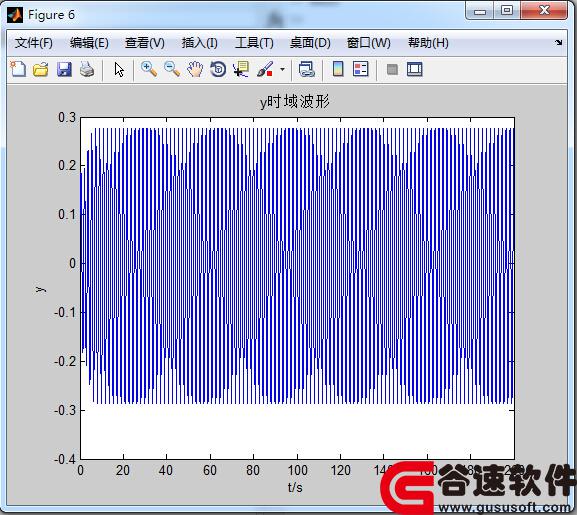Click y-axis tick label -0.2

click(x=65, y=361)
